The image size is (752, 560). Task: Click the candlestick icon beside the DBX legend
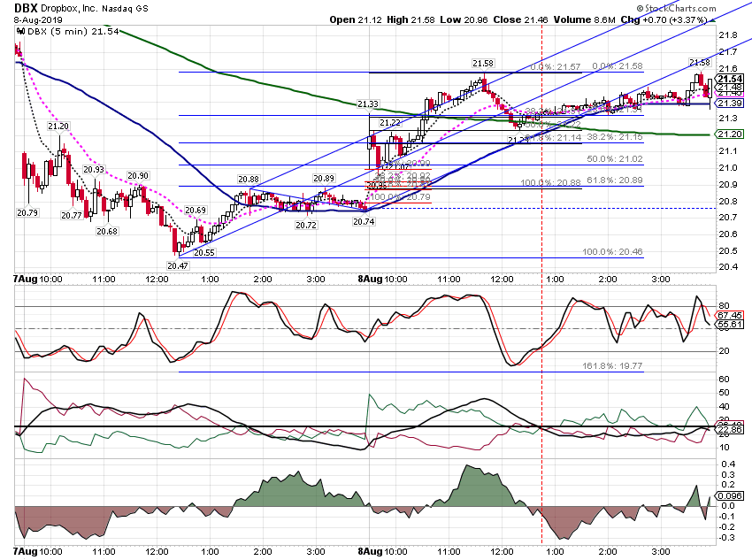(20, 31)
